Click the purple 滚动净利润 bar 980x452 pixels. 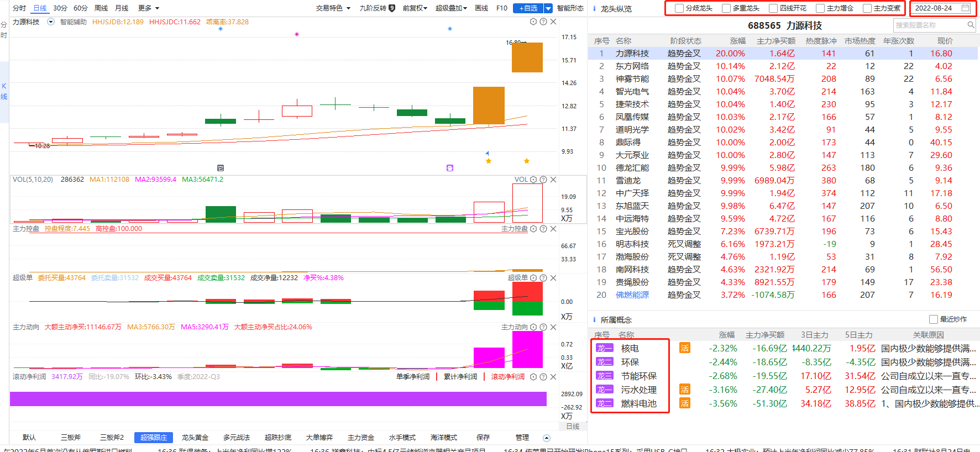tap(278, 399)
